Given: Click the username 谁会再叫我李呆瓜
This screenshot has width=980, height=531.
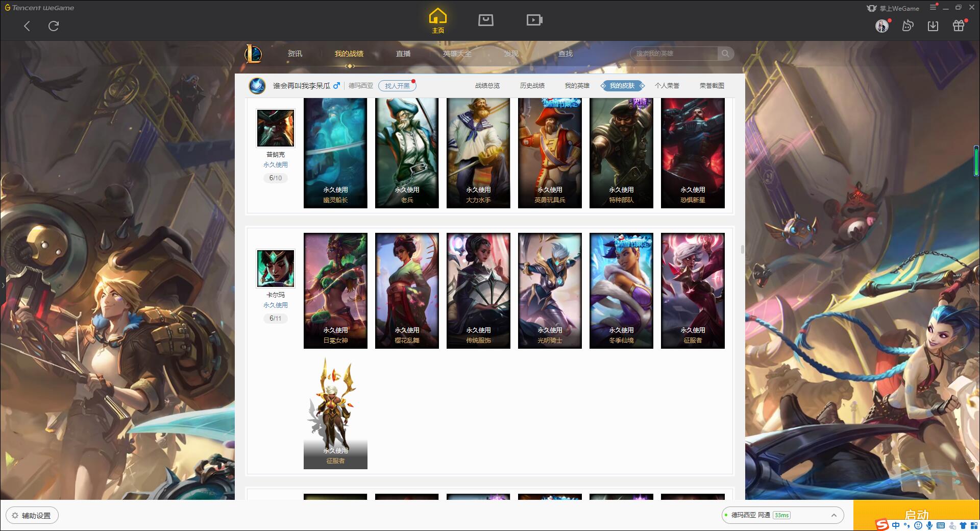Looking at the screenshot, I should coord(301,86).
